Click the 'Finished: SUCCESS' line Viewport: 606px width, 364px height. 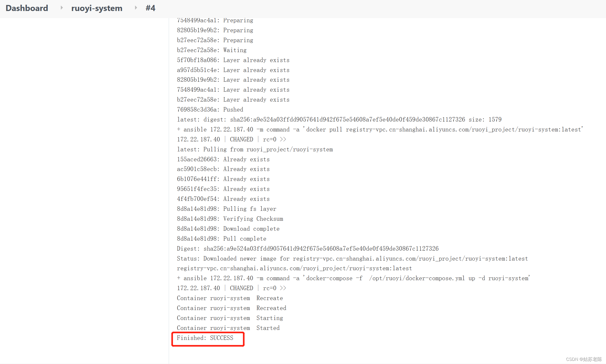(205, 338)
